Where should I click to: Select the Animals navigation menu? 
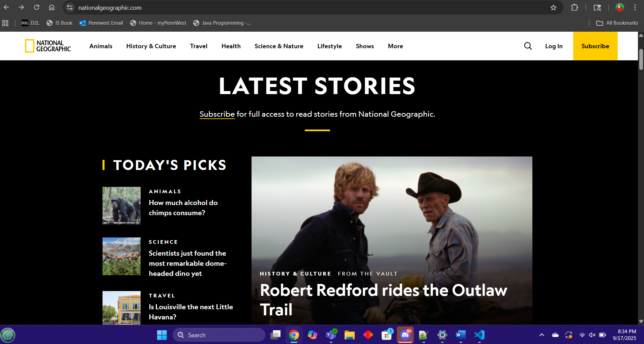point(100,46)
